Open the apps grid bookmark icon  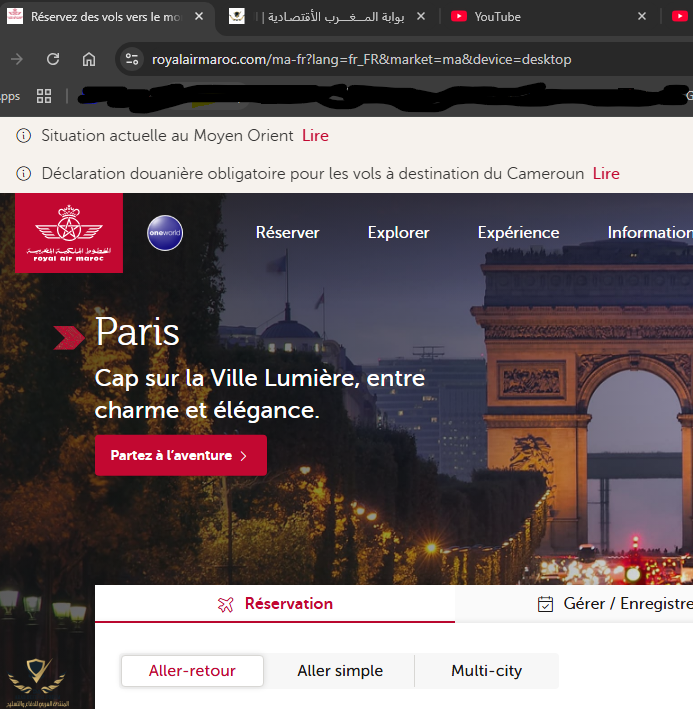(x=44, y=96)
